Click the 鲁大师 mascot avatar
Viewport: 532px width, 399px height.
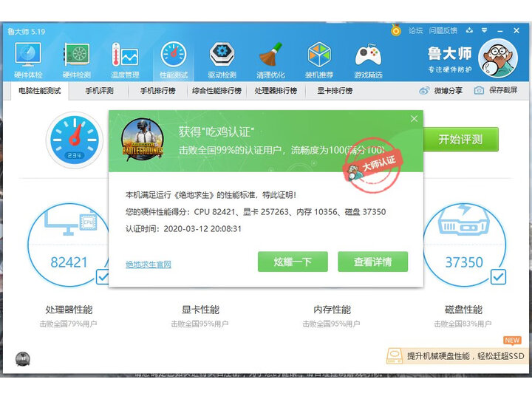pos(498,58)
